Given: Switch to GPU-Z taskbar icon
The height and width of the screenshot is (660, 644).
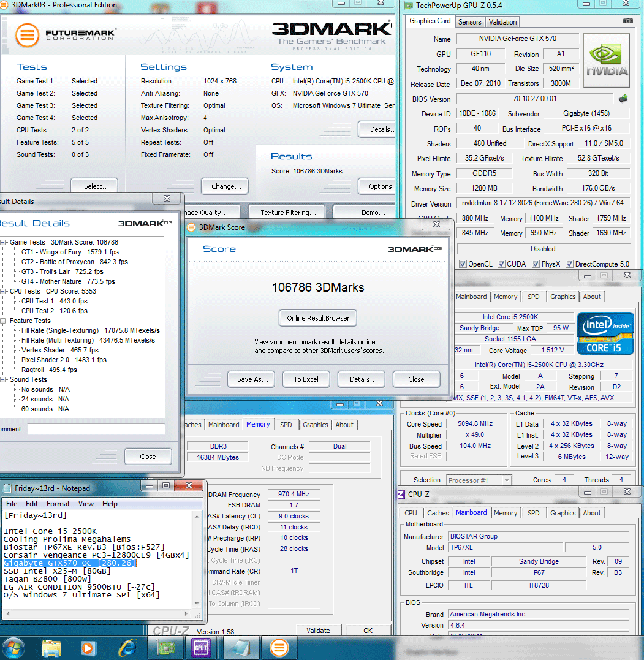Looking at the screenshot, I should pyautogui.click(x=165, y=648).
